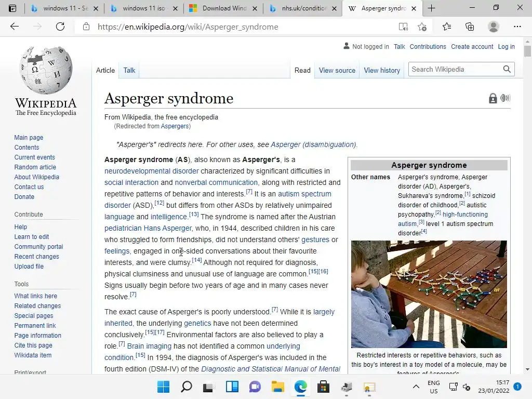The height and width of the screenshot is (399, 532).
Task: Select the Read tab
Action: click(x=302, y=70)
